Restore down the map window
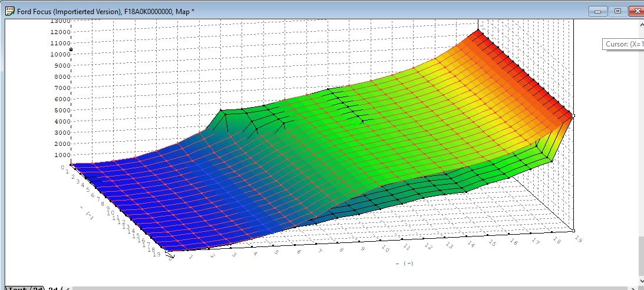This screenshot has height=290, width=644. (617, 12)
